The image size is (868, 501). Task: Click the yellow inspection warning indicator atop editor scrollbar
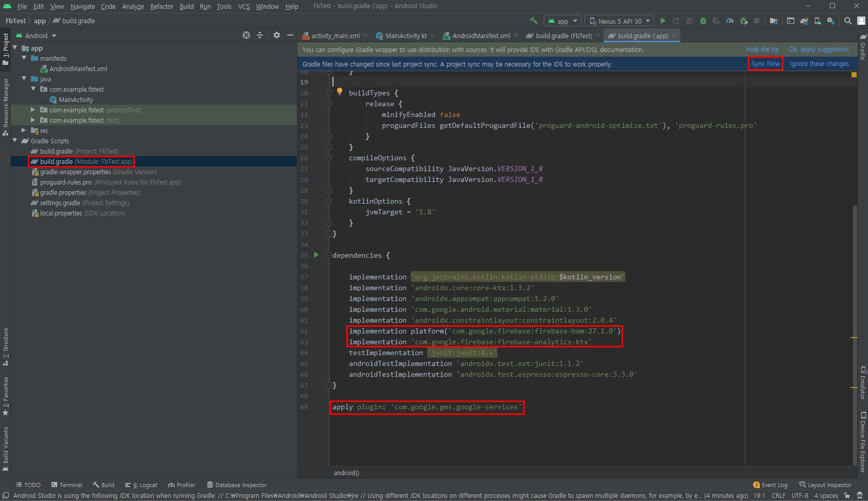coord(854,75)
